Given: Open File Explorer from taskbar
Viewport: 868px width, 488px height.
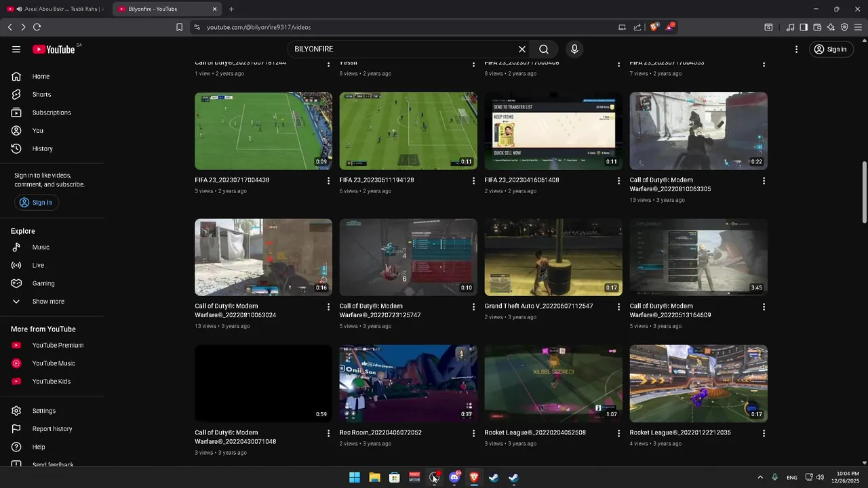Looking at the screenshot, I should [374, 478].
